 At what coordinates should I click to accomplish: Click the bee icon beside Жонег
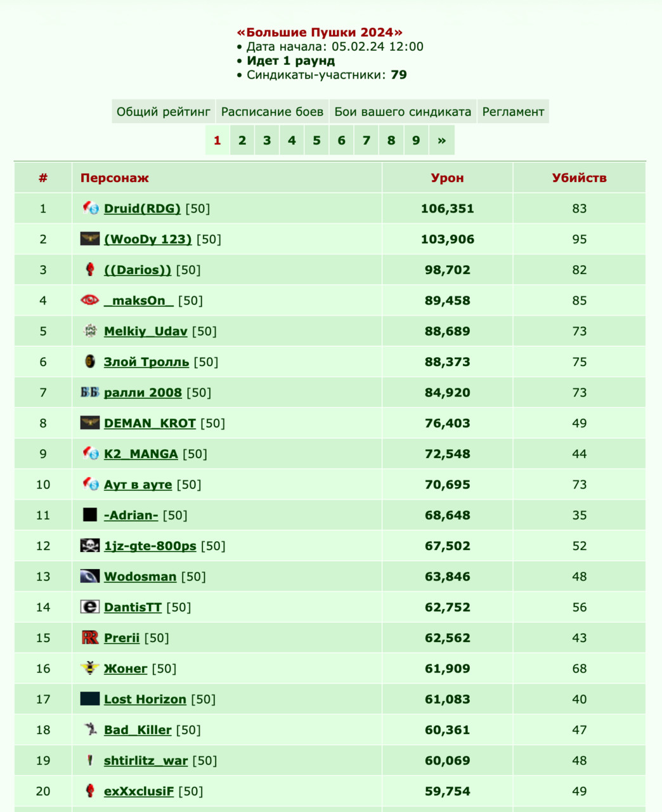pos(90,668)
